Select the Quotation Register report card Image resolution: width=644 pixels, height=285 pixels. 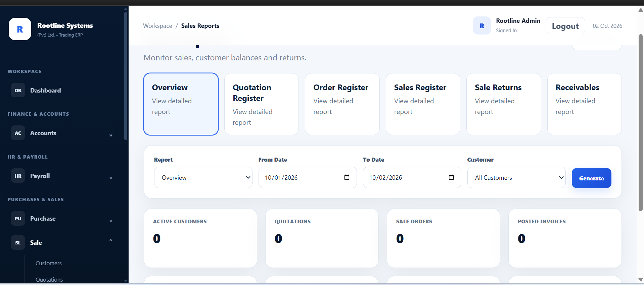(x=262, y=104)
